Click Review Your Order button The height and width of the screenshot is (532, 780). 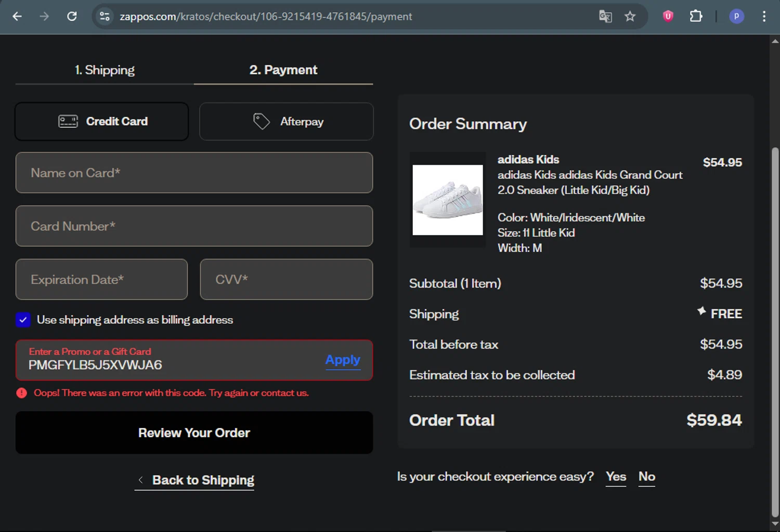pyautogui.click(x=194, y=433)
